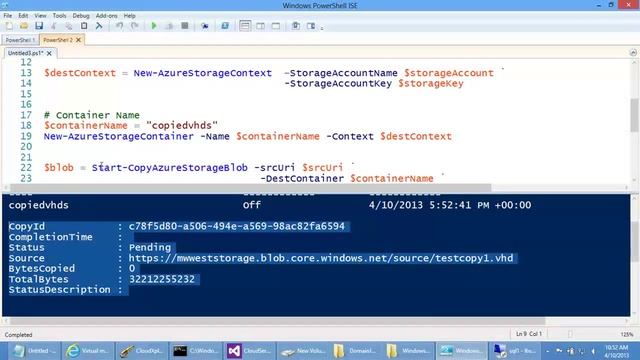Paste from the clipboard

pyautogui.click(x=84, y=26)
